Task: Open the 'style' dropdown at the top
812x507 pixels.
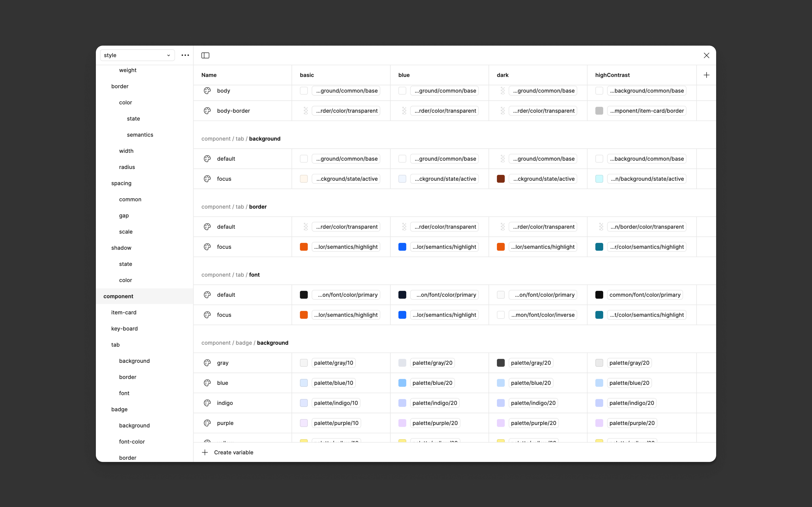Action: [136, 55]
